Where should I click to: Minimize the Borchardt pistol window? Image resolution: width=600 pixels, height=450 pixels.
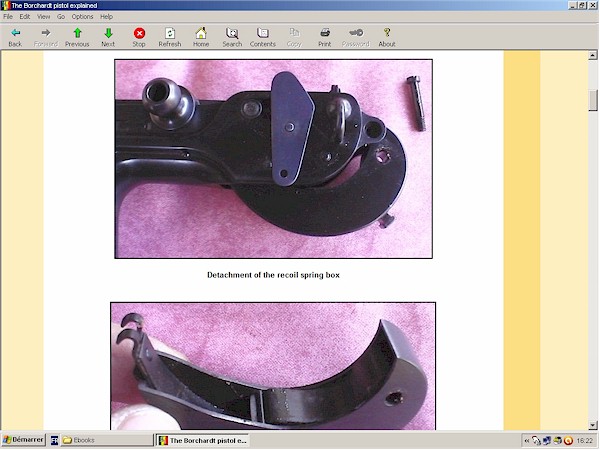point(573,5)
